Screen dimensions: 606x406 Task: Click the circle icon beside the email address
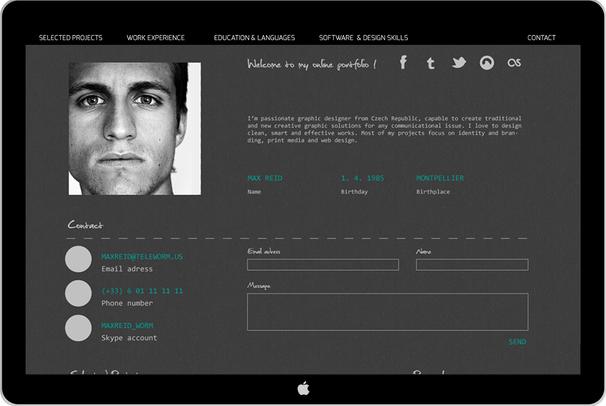pos(78,260)
